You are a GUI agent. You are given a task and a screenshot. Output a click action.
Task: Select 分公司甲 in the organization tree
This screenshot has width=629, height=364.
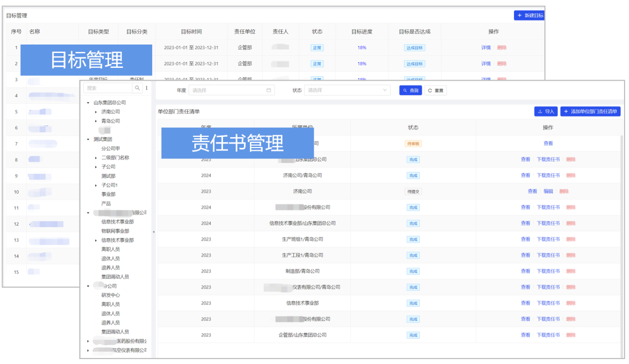coord(111,149)
